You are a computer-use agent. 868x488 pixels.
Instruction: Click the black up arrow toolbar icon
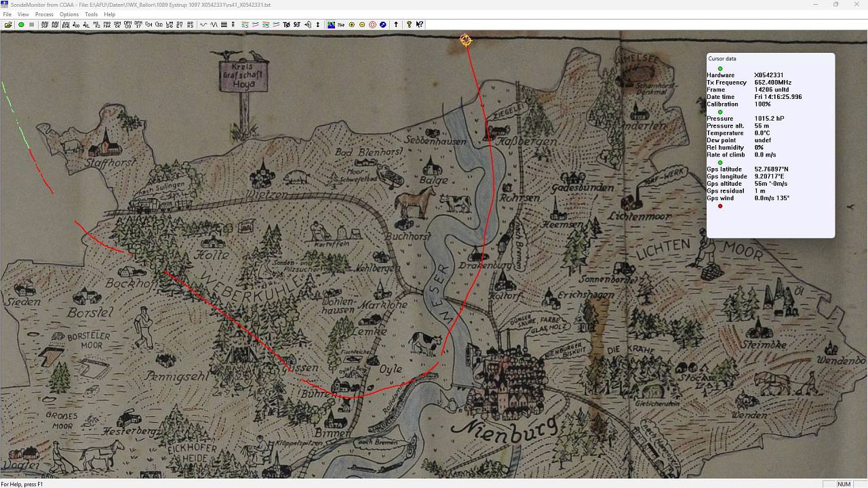pos(396,25)
